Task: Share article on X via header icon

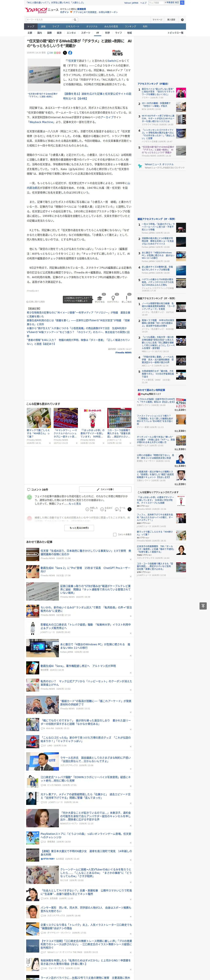Action: coord(65,53)
